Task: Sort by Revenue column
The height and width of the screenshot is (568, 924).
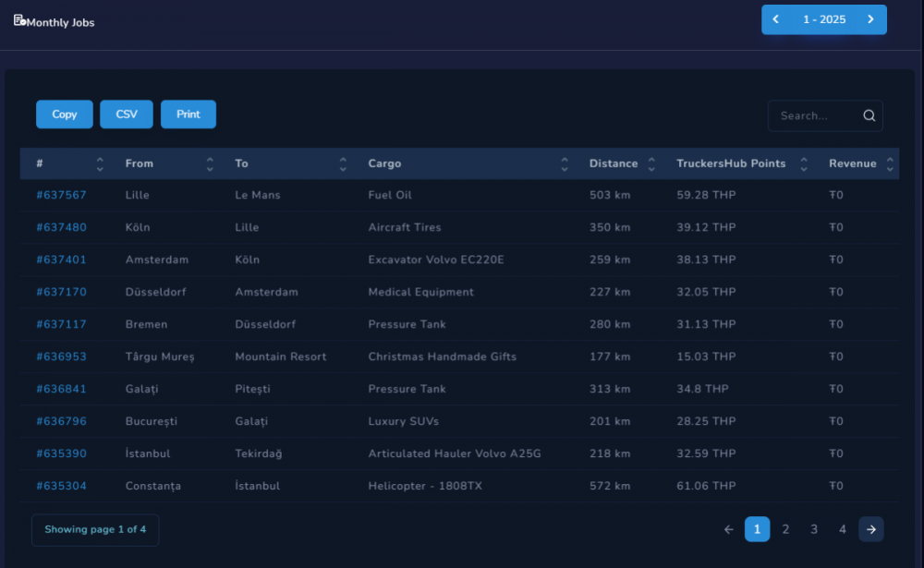Action: (x=890, y=164)
